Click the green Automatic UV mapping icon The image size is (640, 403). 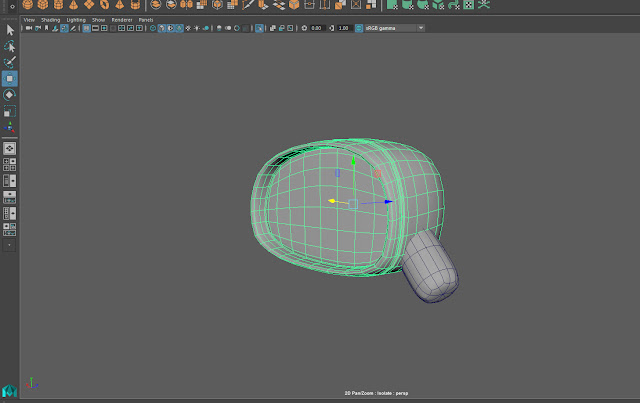[438, 4]
